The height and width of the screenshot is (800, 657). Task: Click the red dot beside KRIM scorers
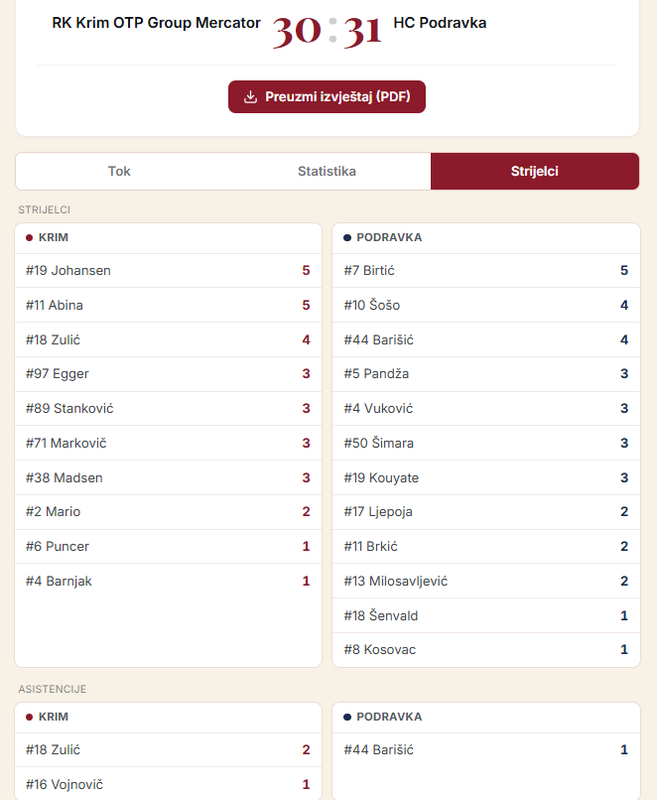coord(29,238)
